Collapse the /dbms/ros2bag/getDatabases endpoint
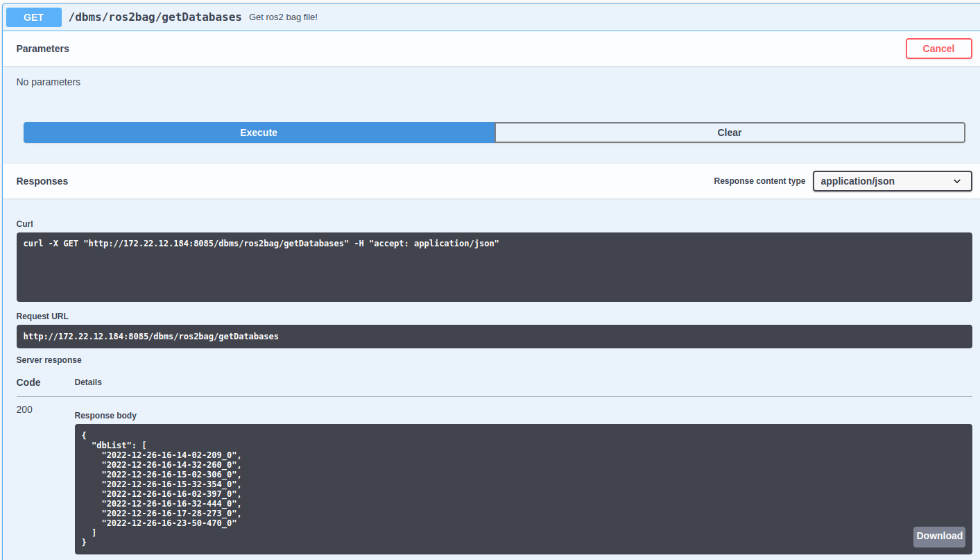Screen dimensions: 980x560 [x=155, y=17]
